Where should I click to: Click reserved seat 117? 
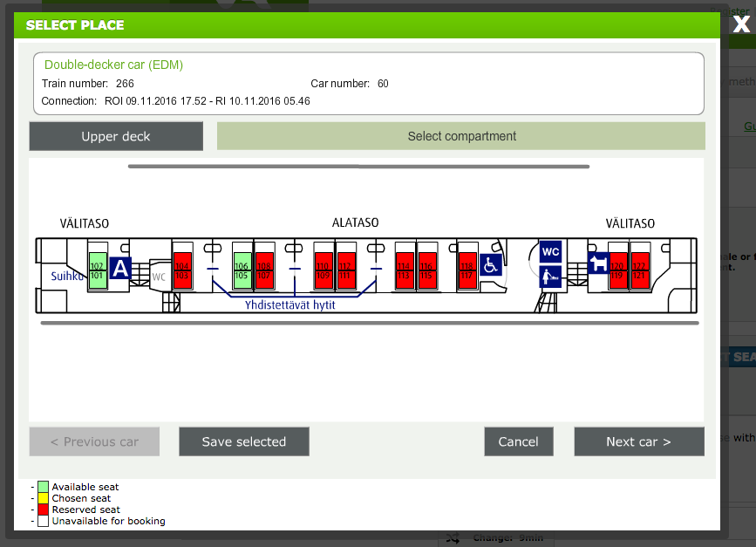coord(467,280)
